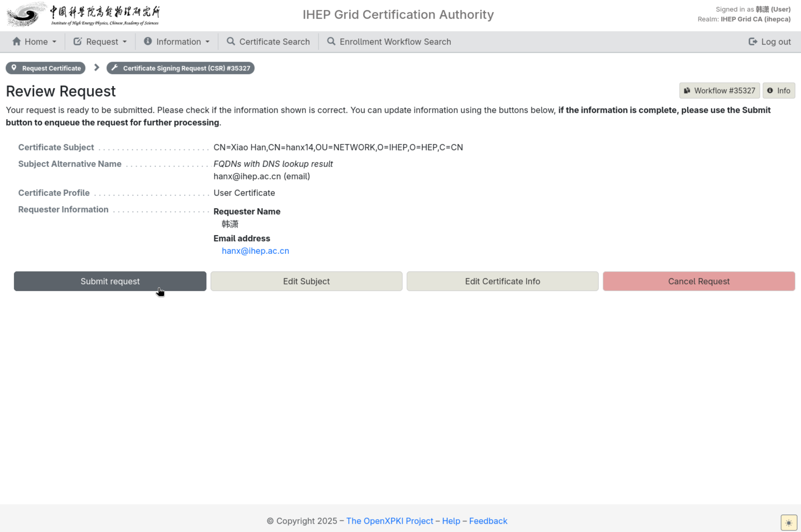Image resolution: width=801 pixels, height=532 pixels.
Task: Open The OpenXPKI Project link
Action: [390, 521]
